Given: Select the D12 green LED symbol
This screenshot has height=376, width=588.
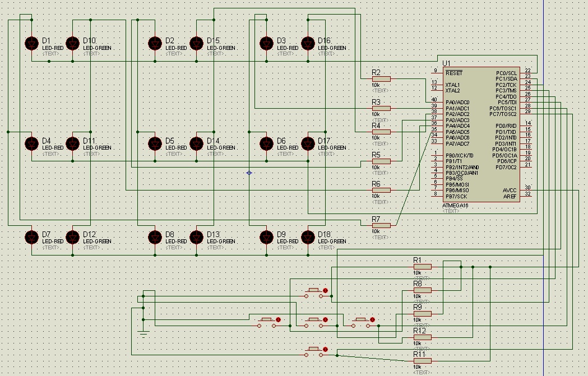Looking at the screenshot, I should (73, 237).
